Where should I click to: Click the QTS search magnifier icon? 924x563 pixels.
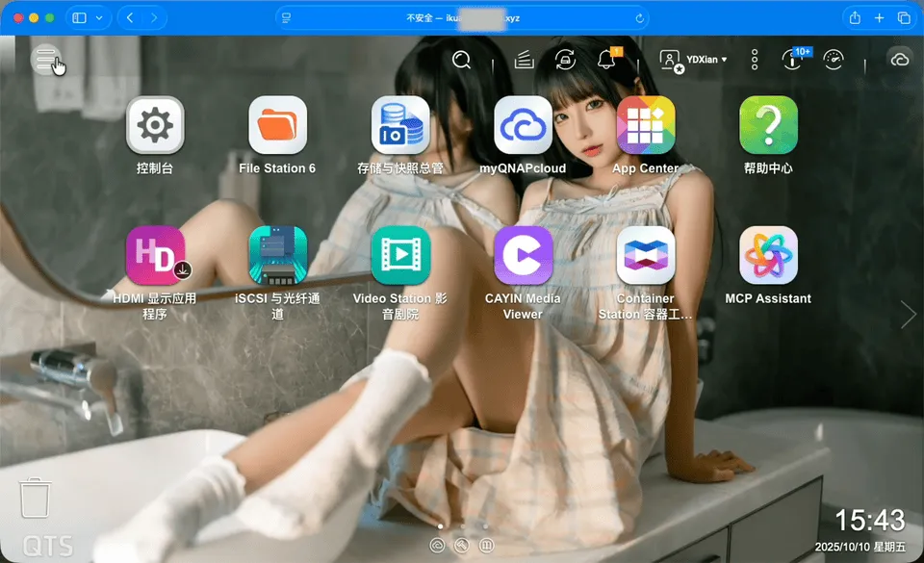point(462,60)
